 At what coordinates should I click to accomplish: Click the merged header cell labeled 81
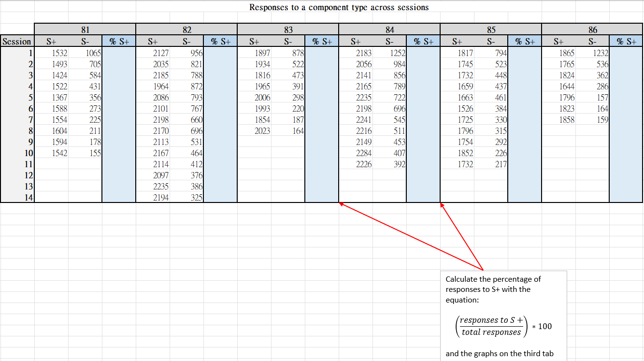pos(85,29)
